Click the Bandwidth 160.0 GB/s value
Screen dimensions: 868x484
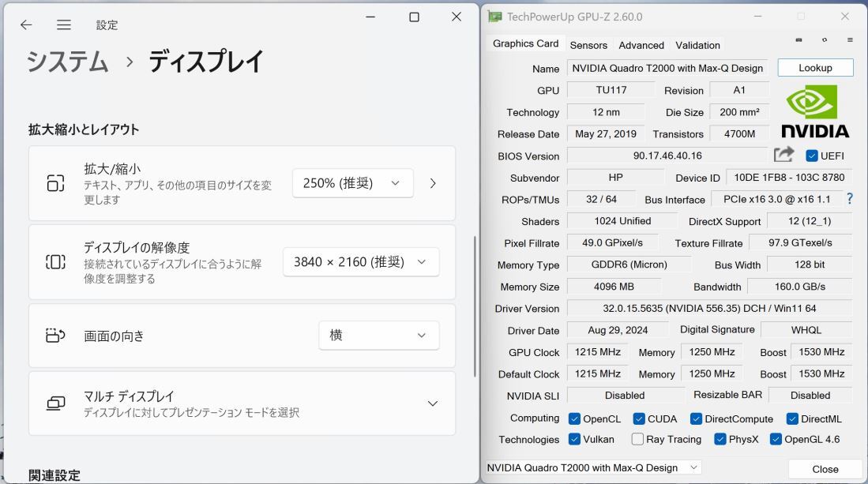pos(799,287)
